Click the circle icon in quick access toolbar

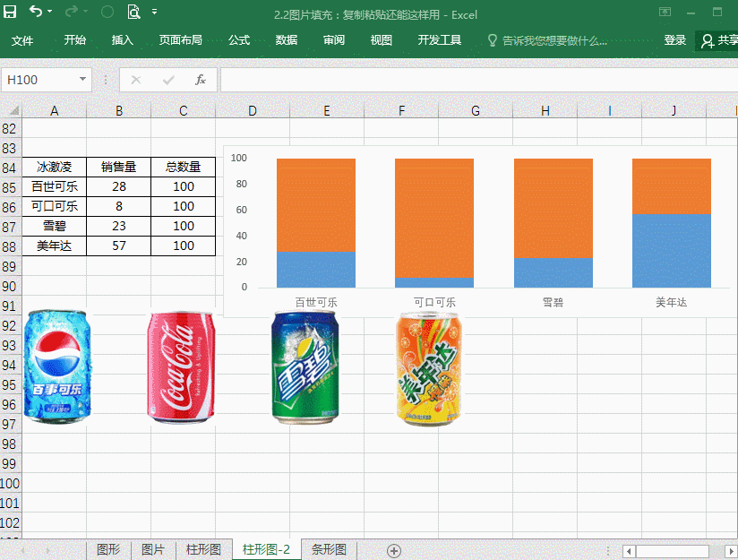(107, 12)
